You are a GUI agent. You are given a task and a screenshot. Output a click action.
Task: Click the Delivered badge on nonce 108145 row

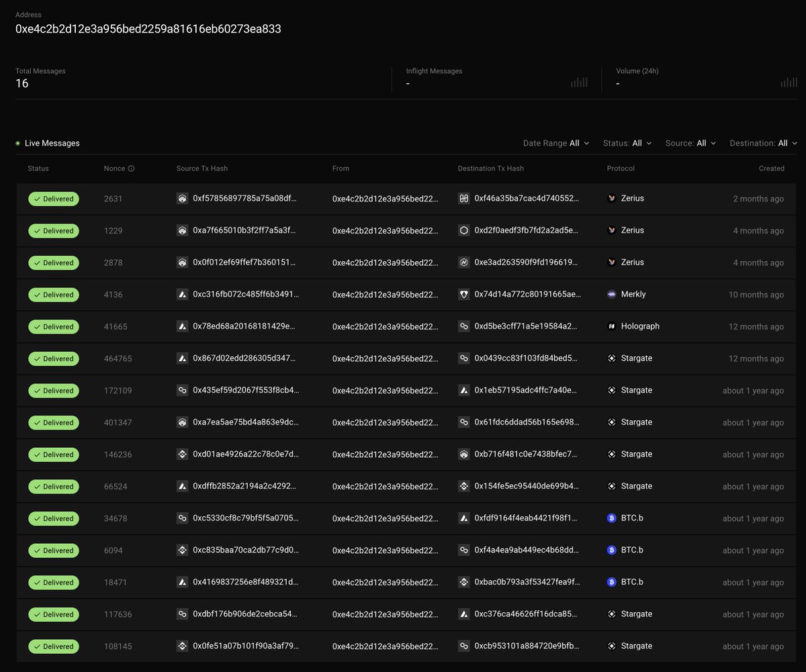point(54,646)
